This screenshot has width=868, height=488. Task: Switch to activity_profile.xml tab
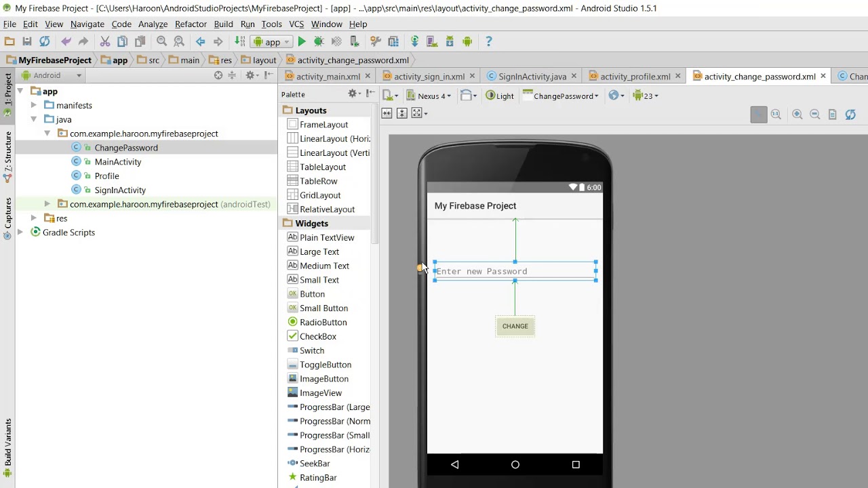tap(635, 77)
